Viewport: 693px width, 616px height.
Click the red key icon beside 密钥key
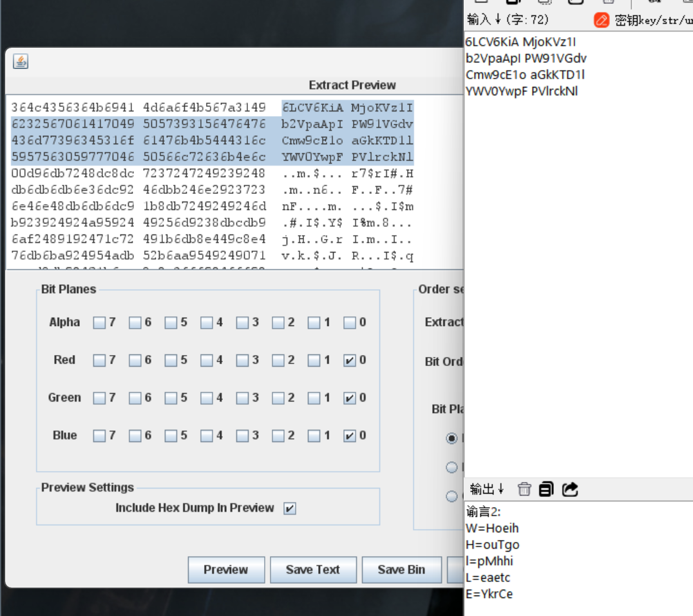tap(601, 20)
